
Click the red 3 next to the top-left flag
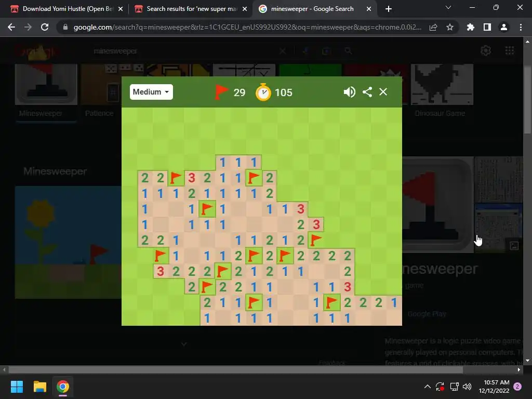click(x=192, y=178)
